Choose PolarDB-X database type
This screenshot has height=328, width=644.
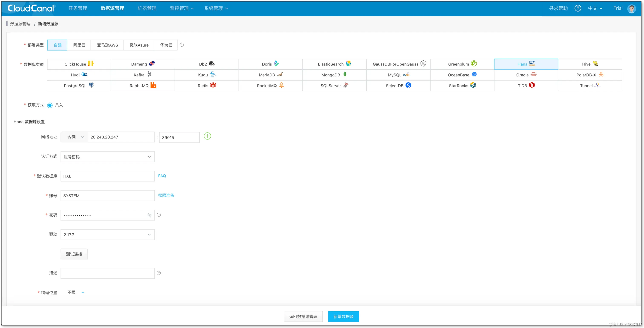(x=590, y=75)
